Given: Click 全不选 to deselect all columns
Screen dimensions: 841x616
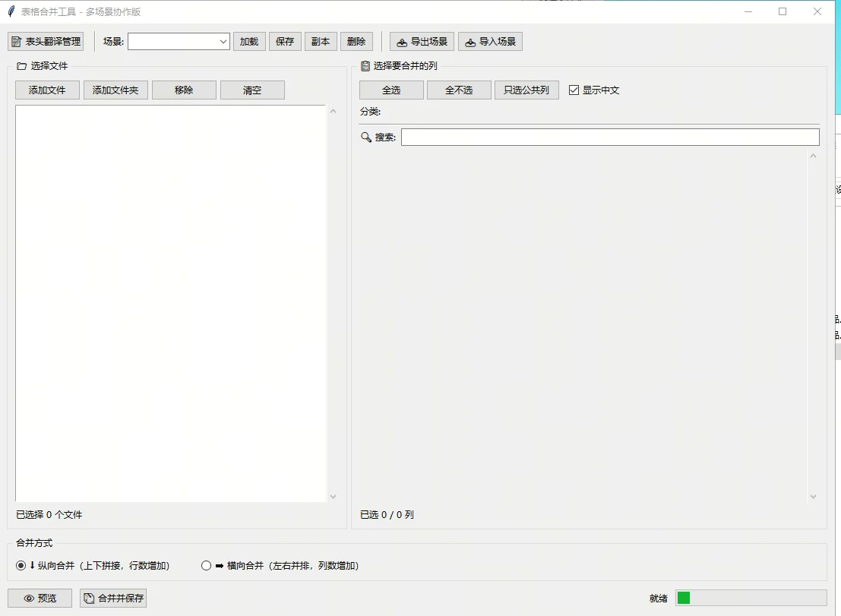Looking at the screenshot, I should 459,90.
